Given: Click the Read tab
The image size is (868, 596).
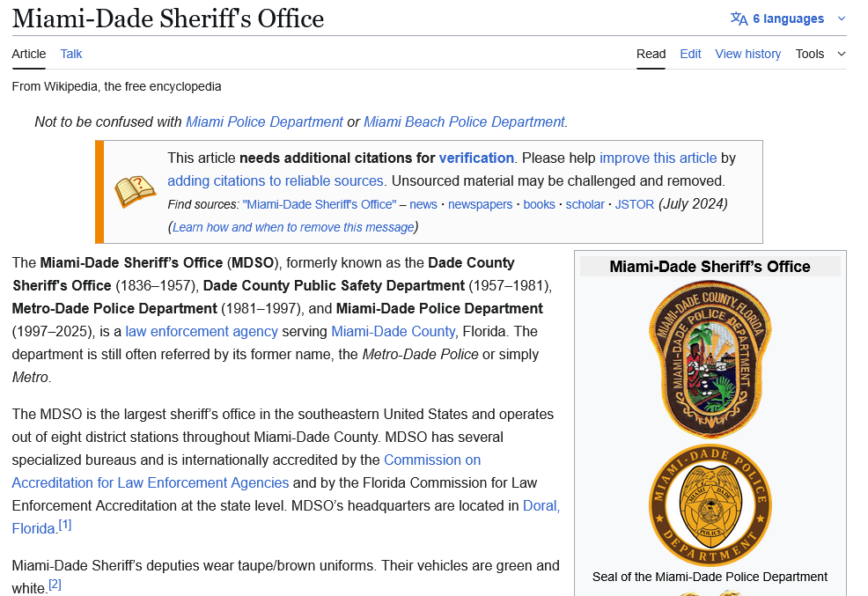Looking at the screenshot, I should (x=651, y=54).
